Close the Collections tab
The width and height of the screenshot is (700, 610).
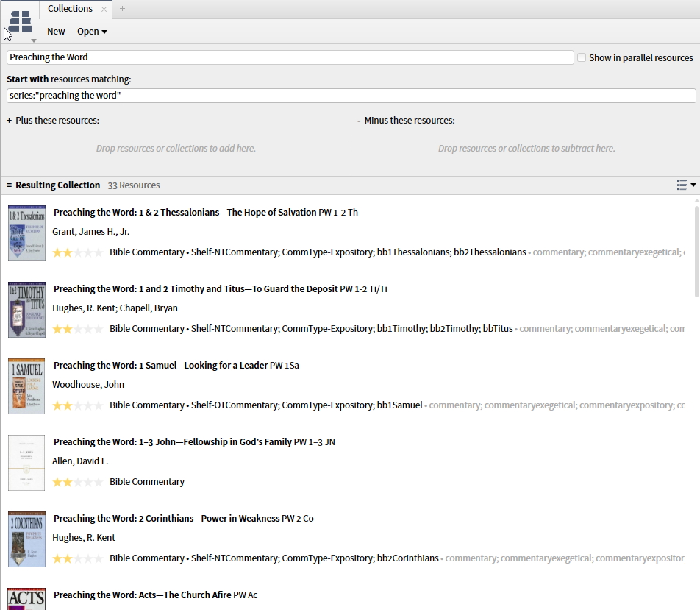click(104, 9)
